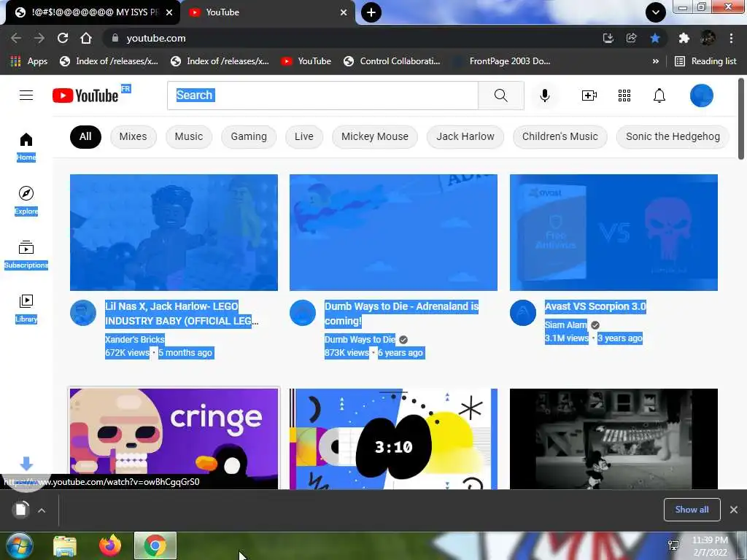747x560 pixels.
Task: Select the All filter chip
Action: pos(85,136)
